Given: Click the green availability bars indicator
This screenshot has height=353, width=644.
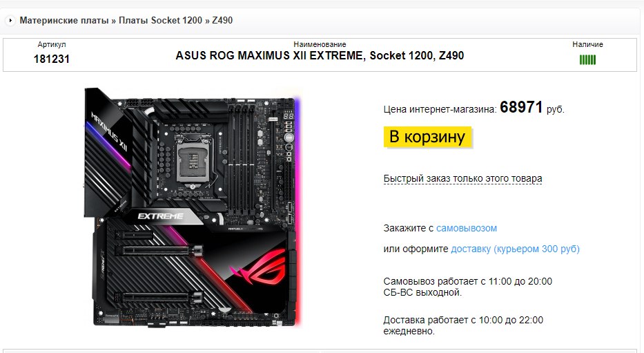Looking at the screenshot, I should (x=587, y=60).
